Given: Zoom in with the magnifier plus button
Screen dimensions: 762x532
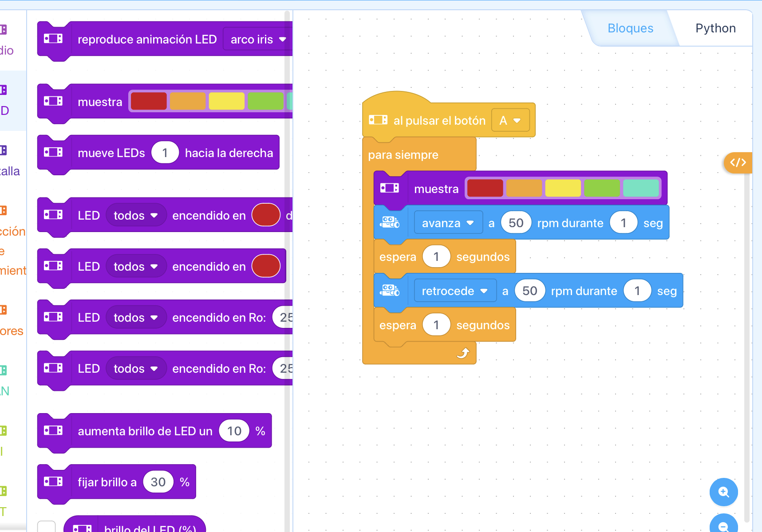Looking at the screenshot, I should pos(723,492).
